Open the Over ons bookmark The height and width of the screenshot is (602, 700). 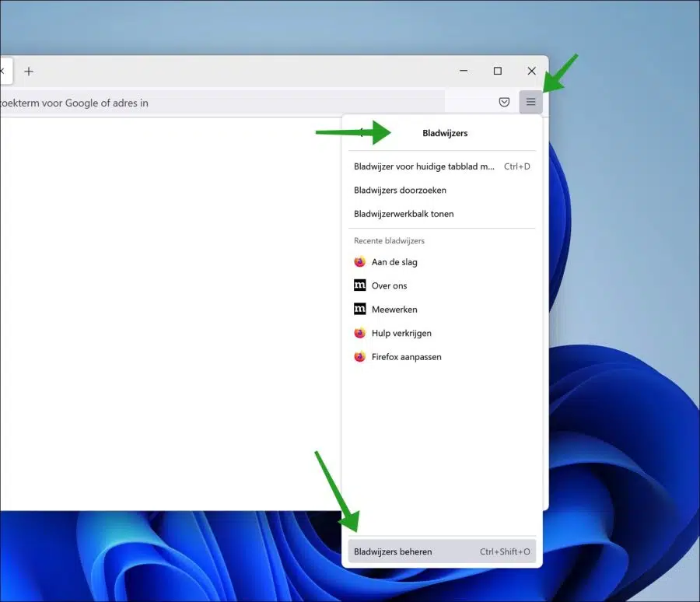442,285
